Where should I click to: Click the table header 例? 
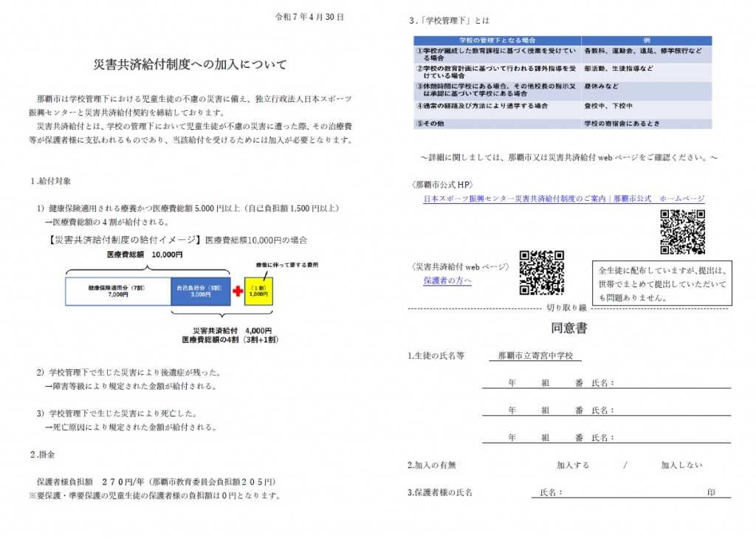[x=647, y=41]
